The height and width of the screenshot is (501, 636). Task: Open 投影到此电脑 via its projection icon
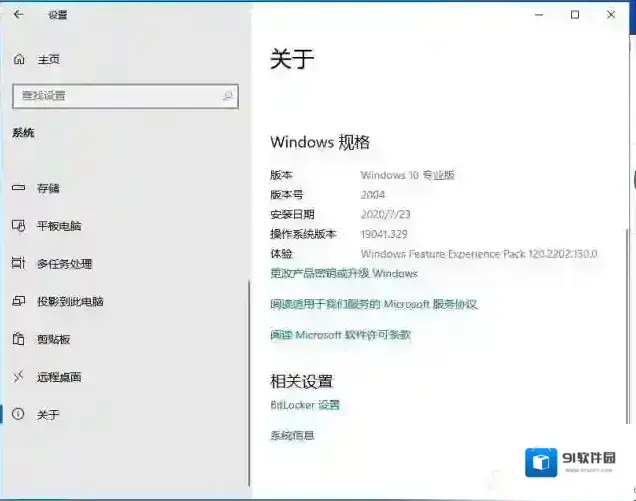click(x=17, y=301)
